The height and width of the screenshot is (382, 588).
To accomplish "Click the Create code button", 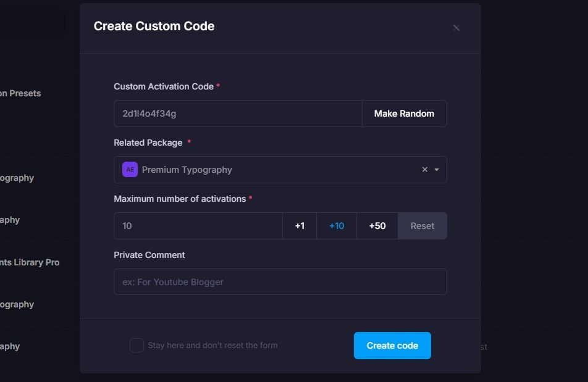I will click(392, 346).
